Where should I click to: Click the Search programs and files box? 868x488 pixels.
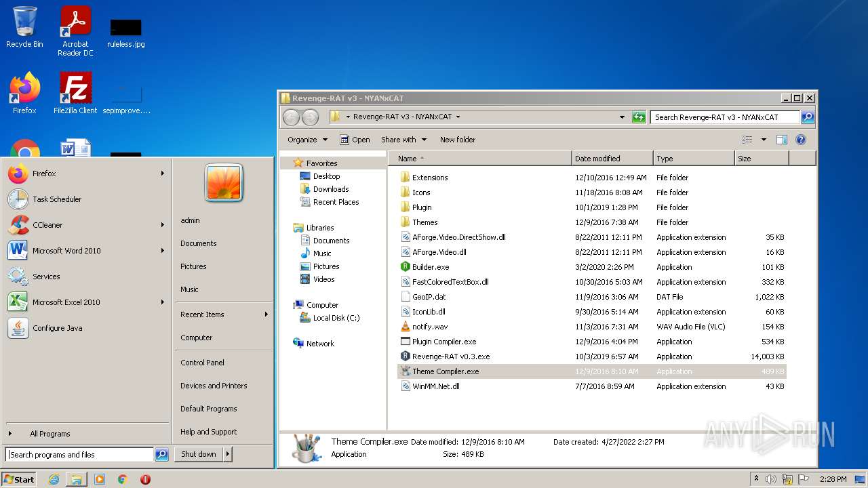click(80, 455)
